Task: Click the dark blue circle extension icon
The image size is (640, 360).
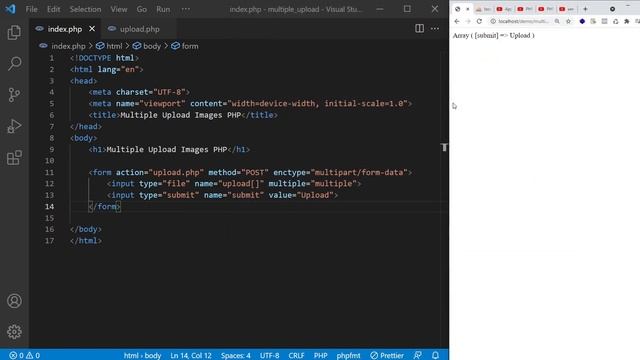Action: (x=582, y=21)
